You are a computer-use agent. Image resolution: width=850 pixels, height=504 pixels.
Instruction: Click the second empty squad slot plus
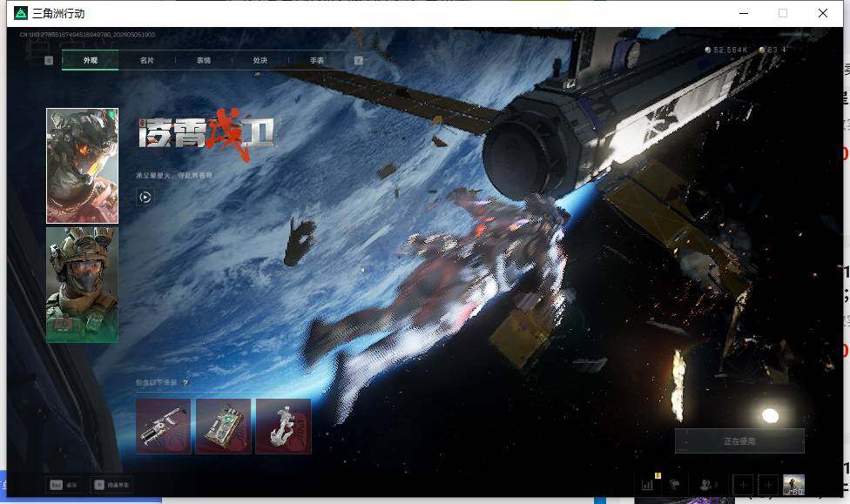point(768,485)
